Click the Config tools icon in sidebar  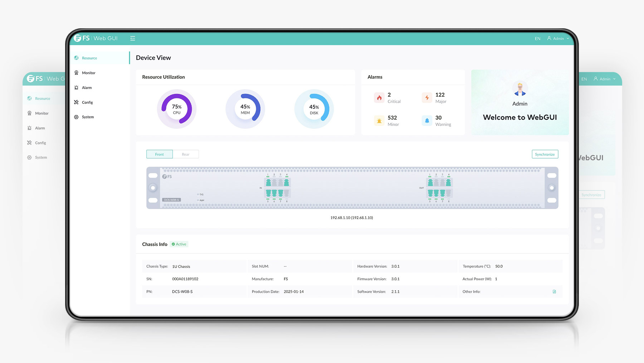76,102
